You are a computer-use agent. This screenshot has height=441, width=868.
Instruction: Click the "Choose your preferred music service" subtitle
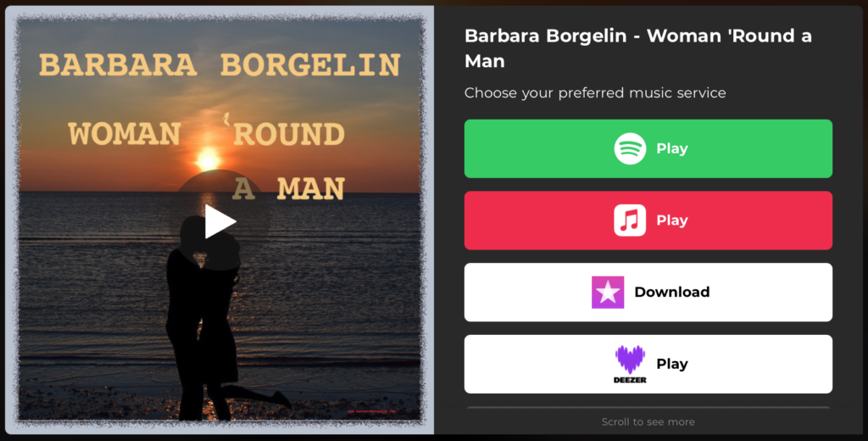(595, 93)
